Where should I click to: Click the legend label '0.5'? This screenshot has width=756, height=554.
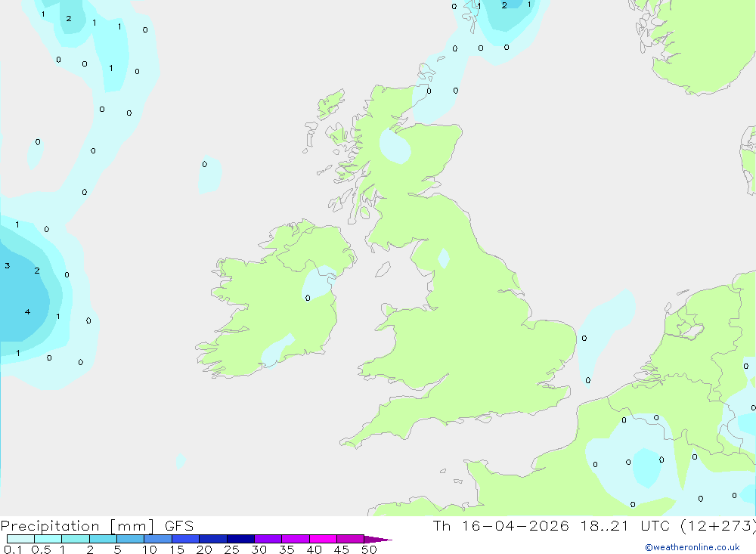click(41, 549)
